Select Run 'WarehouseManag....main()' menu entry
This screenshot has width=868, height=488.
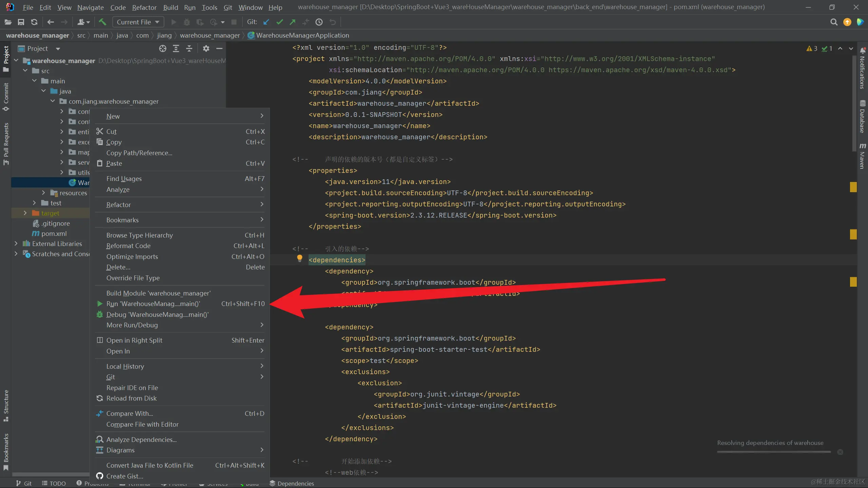153,304
